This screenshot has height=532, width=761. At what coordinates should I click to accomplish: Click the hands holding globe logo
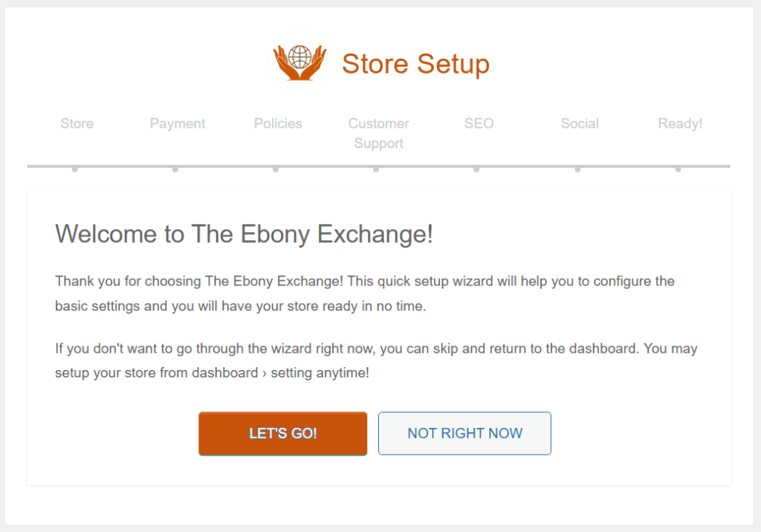click(x=300, y=62)
